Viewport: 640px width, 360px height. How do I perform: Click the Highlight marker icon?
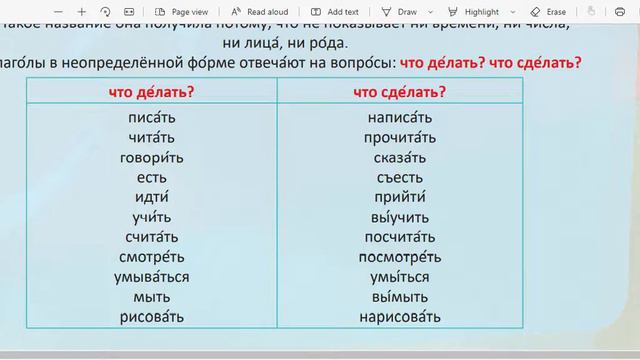[452, 12]
